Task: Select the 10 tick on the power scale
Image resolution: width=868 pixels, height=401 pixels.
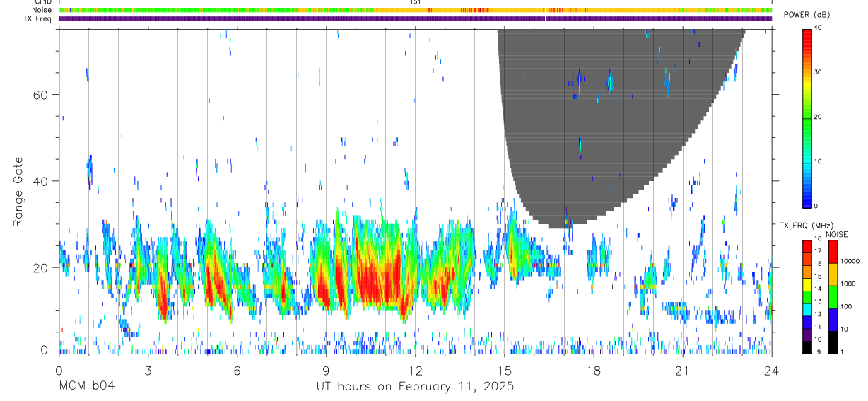Action: [x=819, y=161]
